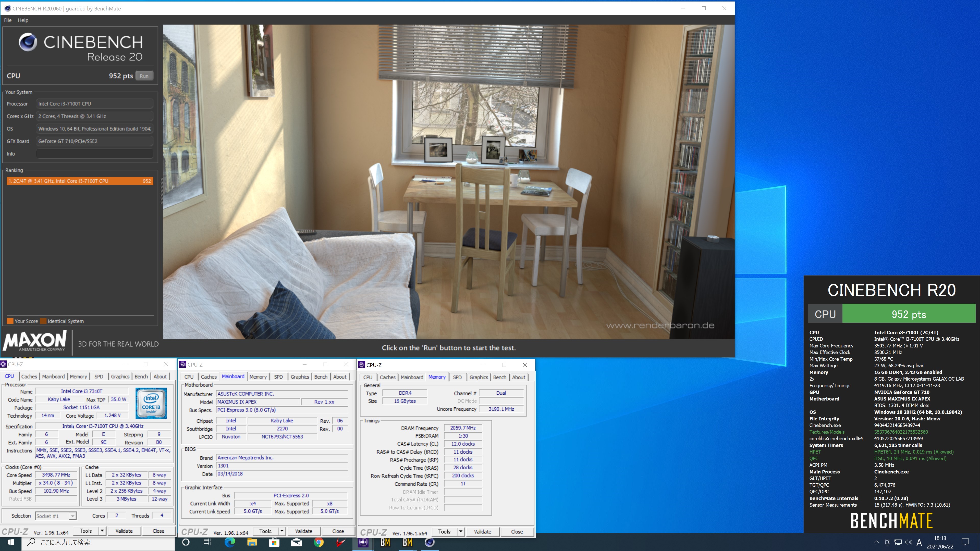This screenshot has width=980, height=551.
Task: Show hidden tray icons chevron
Action: tap(877, 542)
